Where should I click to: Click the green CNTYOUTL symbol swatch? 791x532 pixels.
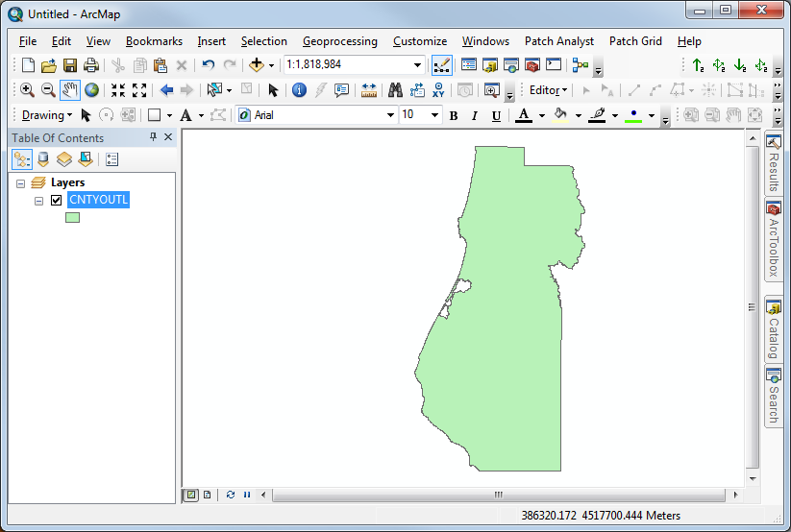pos(72,218)
